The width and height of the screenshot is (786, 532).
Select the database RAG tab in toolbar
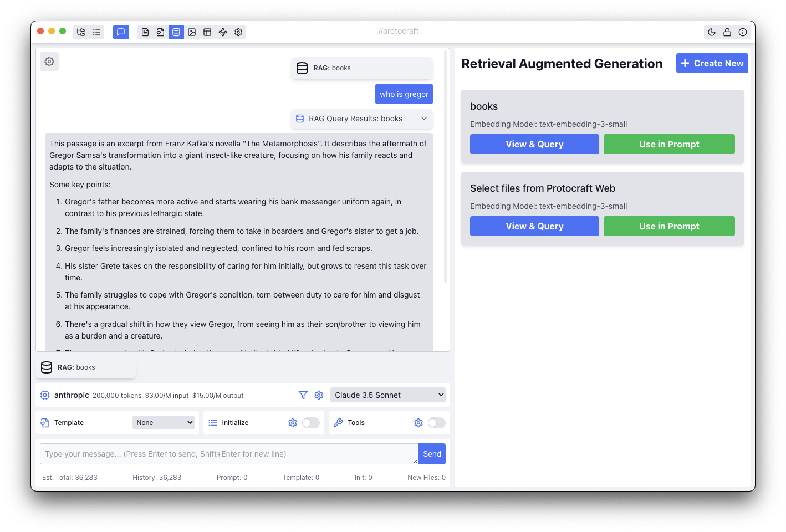click(x=176, y=32)
